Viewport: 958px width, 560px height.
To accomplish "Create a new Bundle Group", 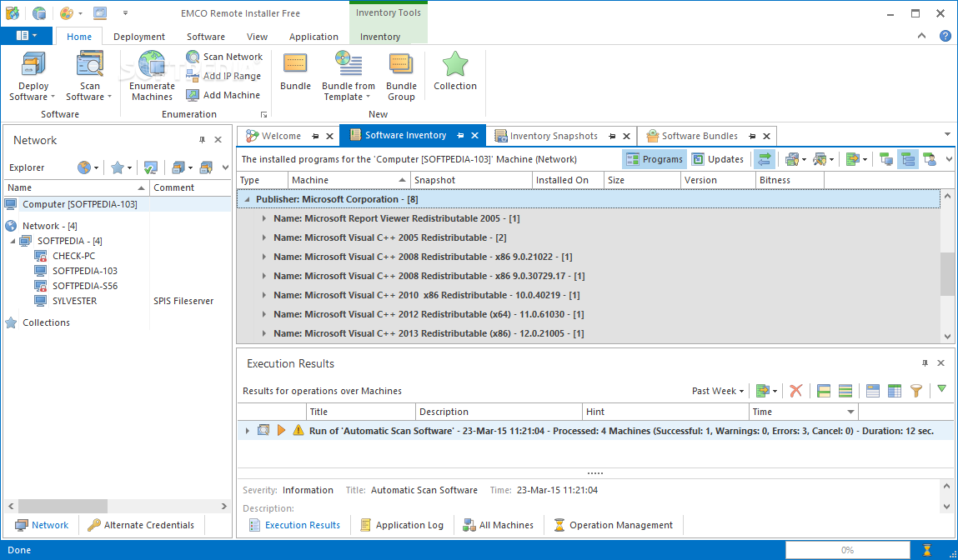I will 401,77.
